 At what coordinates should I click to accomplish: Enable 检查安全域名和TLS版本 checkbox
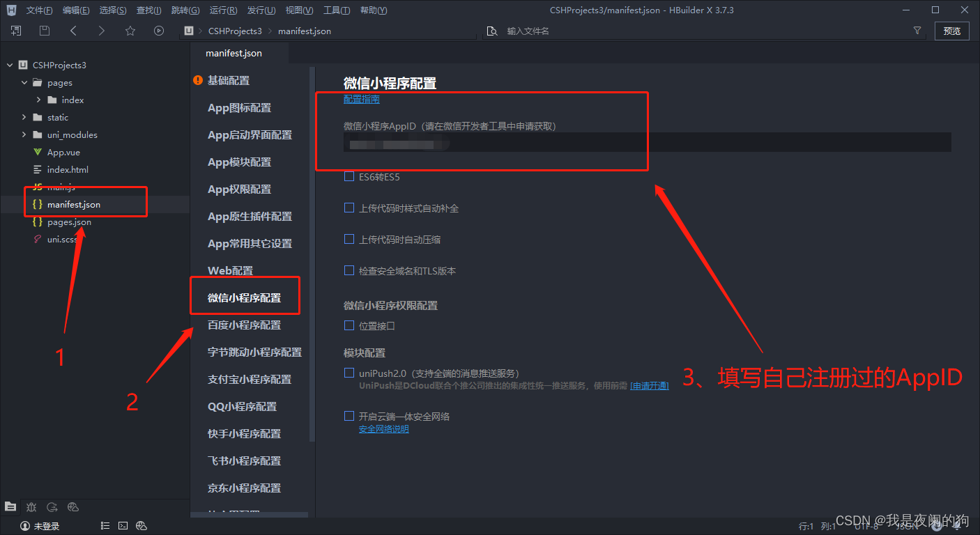click(349, 270)
